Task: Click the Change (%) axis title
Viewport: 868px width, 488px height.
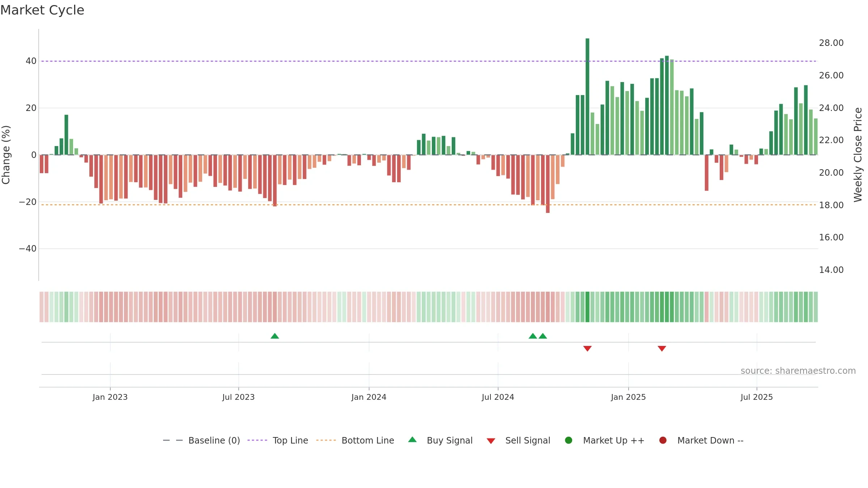Action: coord(6,155)
